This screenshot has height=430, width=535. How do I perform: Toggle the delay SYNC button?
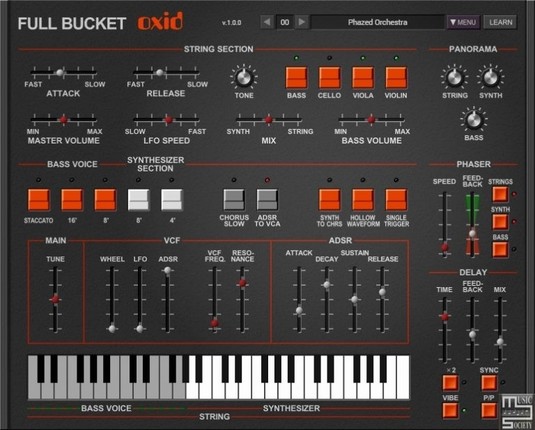point(489,383)
